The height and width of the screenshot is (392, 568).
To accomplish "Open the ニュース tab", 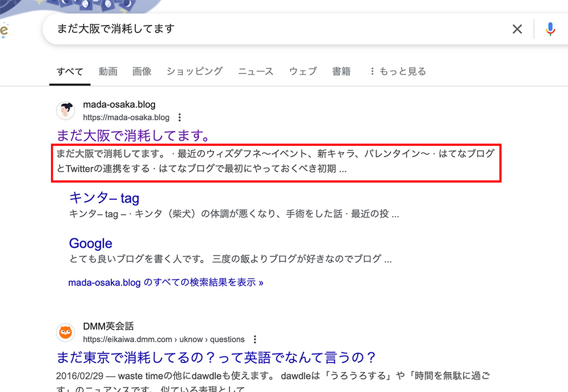I will (x=256, y=71).
